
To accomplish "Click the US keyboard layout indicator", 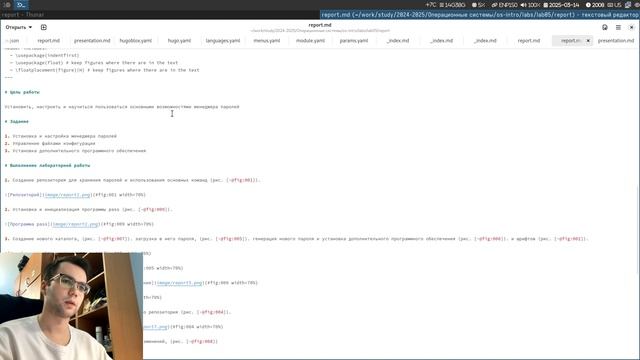I will pos(614,5).
